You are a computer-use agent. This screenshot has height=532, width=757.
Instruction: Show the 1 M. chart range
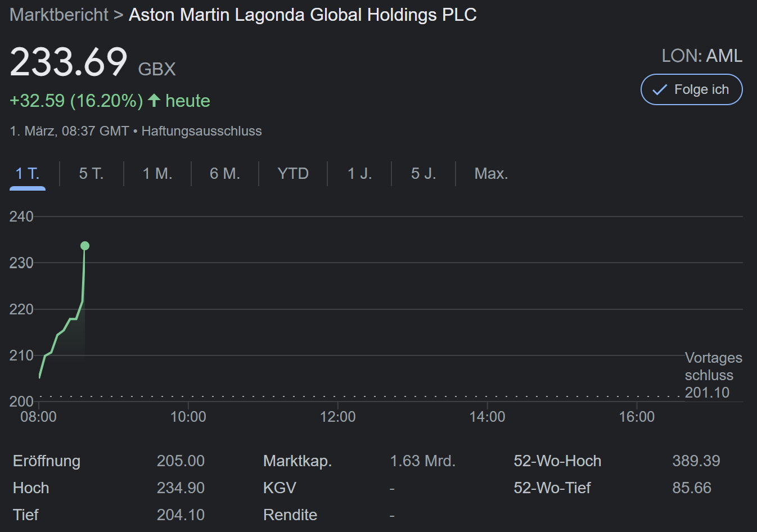(157, 173)
